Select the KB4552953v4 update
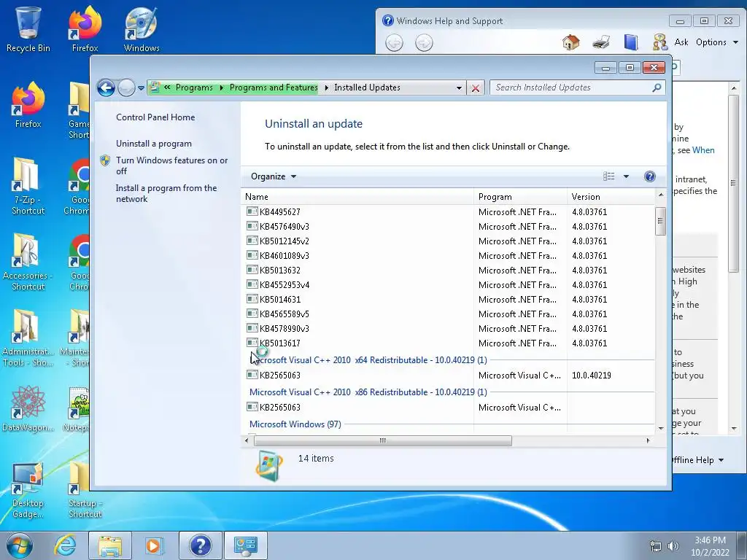Image resolution: width=747 pixels, height=560 pixels. tap(449, 285)
